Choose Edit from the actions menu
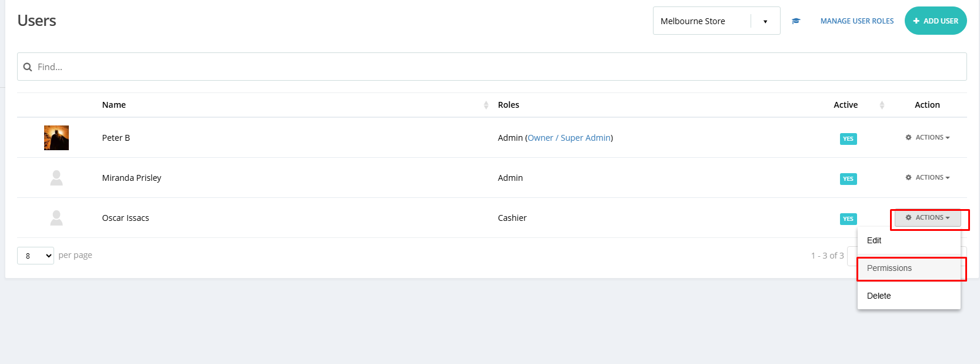980x364 pixels. point(909,240)
